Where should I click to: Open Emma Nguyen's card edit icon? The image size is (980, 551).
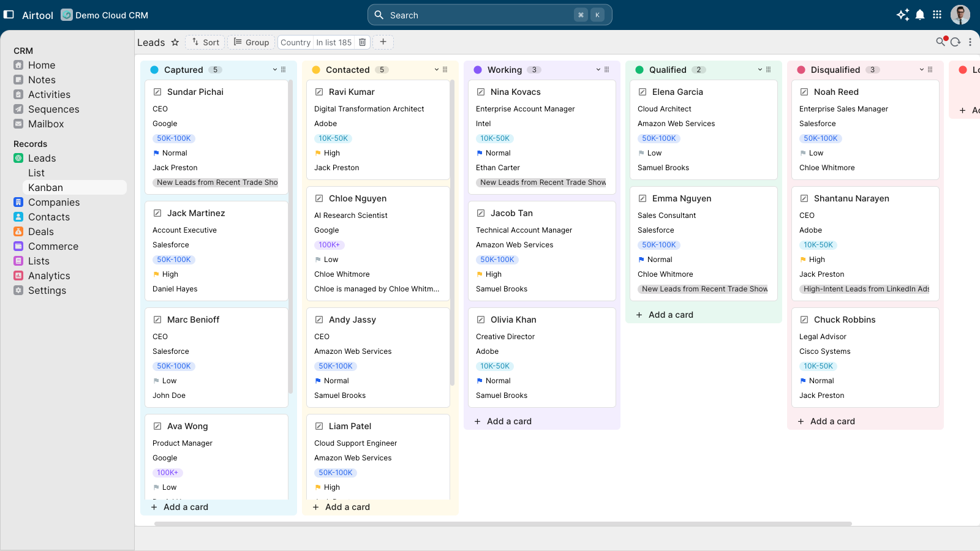pyautogui.click(x=643, y=198)
